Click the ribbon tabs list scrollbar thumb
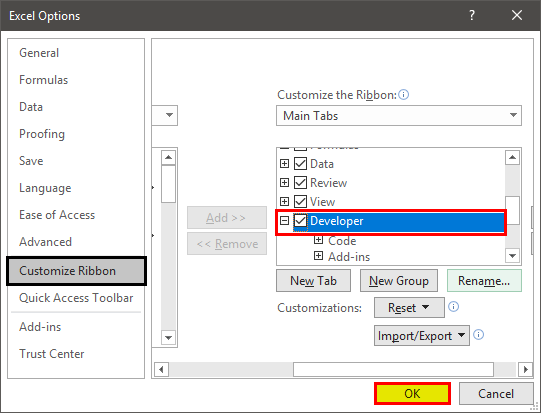This screenshot has width=541, height=413. click(x=512, y=210)
